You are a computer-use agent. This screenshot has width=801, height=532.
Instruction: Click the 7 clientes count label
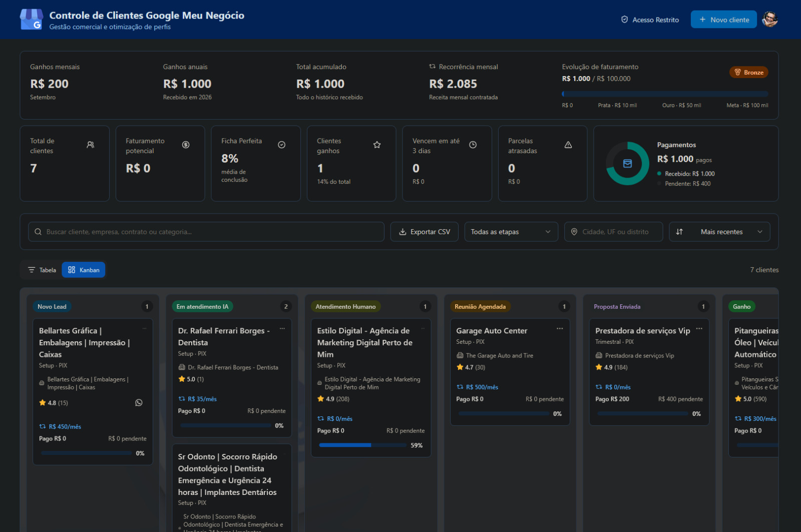[x=764, y=270]
